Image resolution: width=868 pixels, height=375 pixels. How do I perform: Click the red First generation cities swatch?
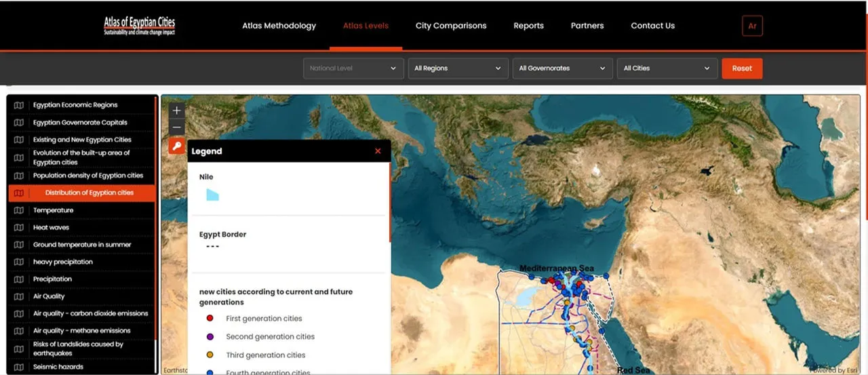point(210,318)
